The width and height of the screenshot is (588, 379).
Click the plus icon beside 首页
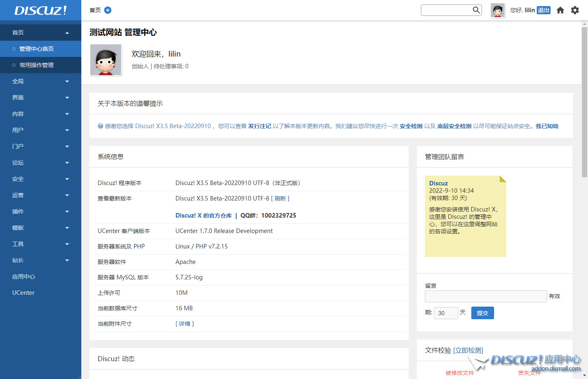108,10
